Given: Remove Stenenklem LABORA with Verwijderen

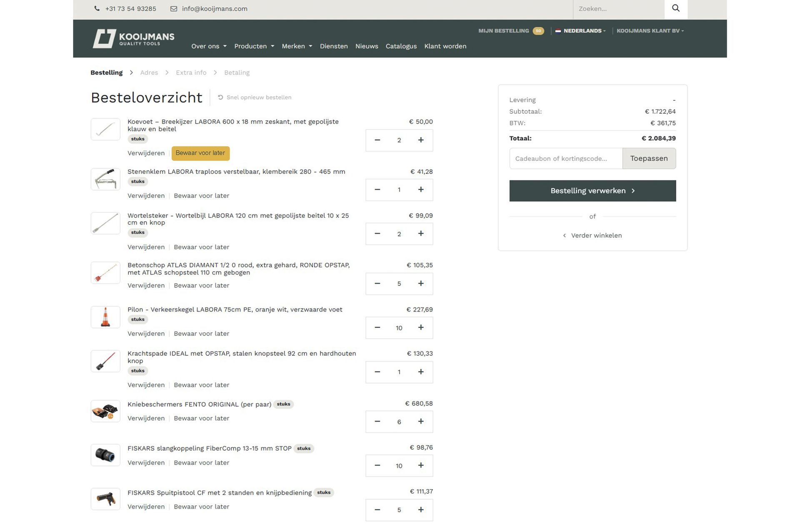Looking at the screenshot, I should (x=146, y=196).
